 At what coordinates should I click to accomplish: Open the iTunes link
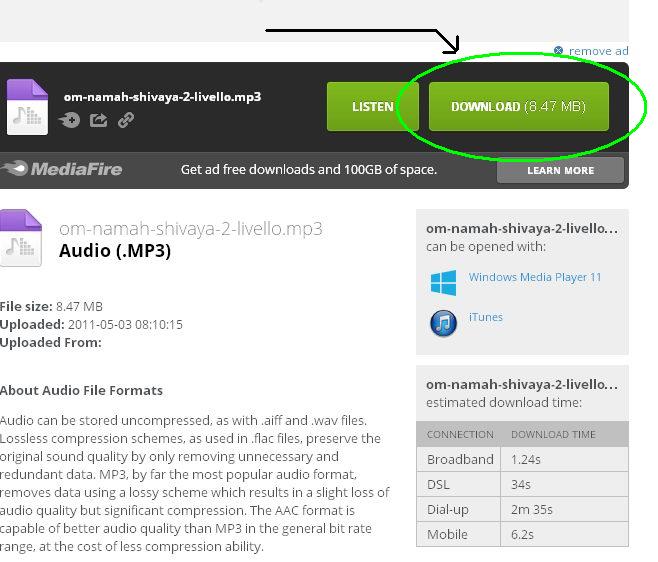(x=486, y=317)
